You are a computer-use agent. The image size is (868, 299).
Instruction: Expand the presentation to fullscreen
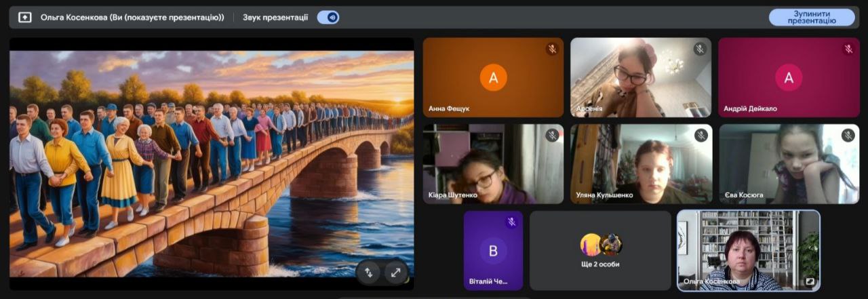395,273
